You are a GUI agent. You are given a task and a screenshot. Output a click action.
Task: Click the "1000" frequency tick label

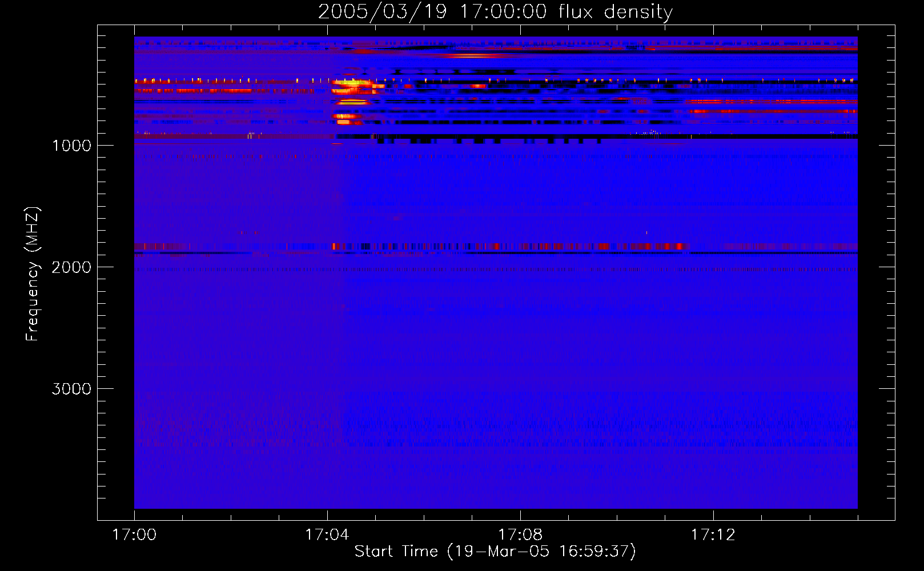[x=71, y=146]
